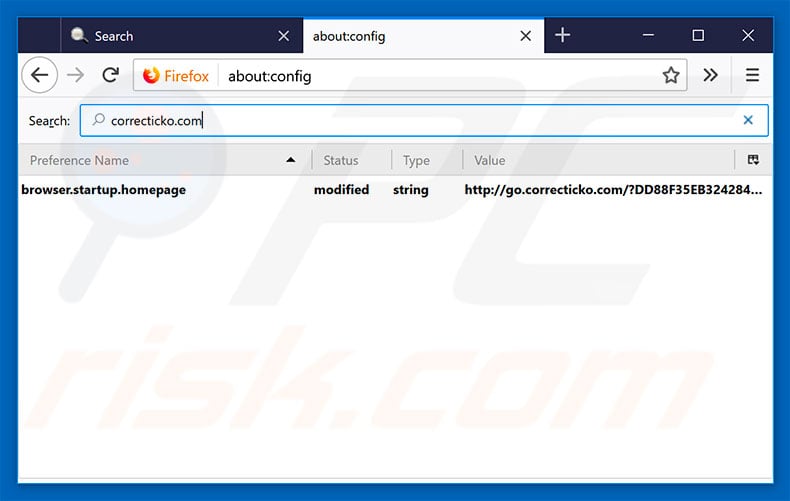
Task: Open the column picker icon in table header
Action: click(753, 160)
